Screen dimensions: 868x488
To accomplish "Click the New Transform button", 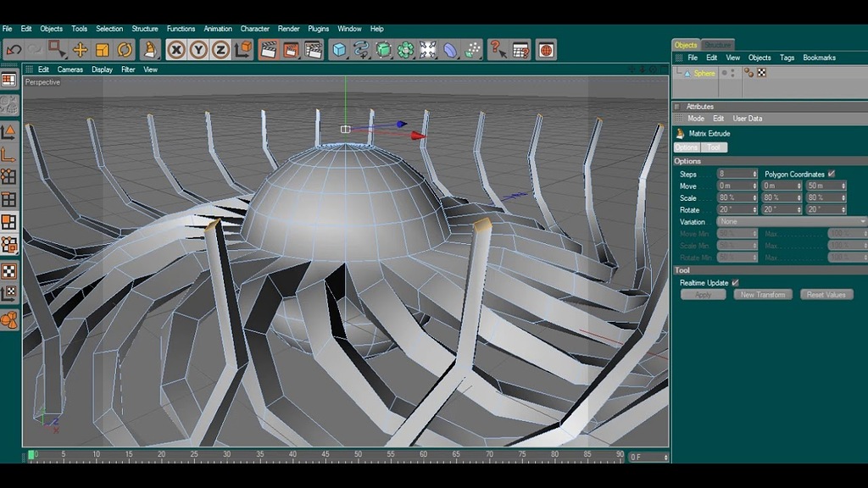I will (x=763, y=295).
